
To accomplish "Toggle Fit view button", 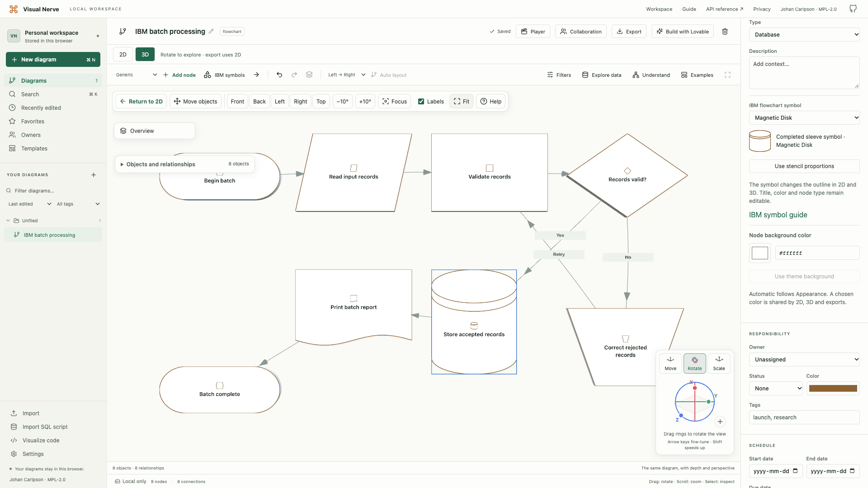I will tap(462, 102).
